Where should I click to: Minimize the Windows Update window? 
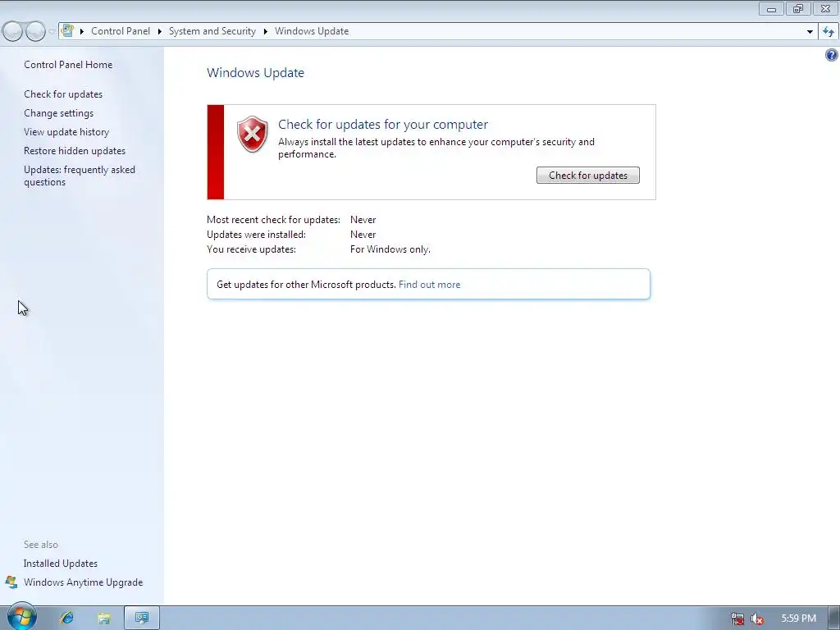coord(771,8)
